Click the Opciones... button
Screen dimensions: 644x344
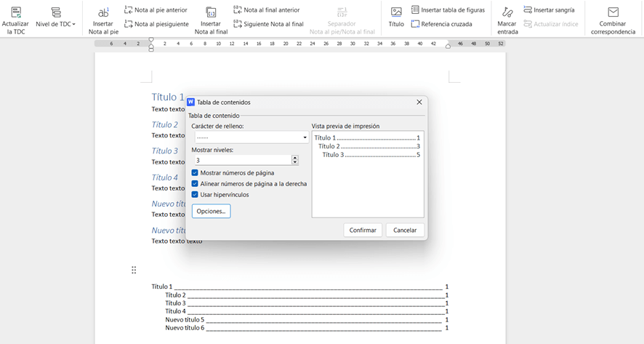click(x=211, y=211)
